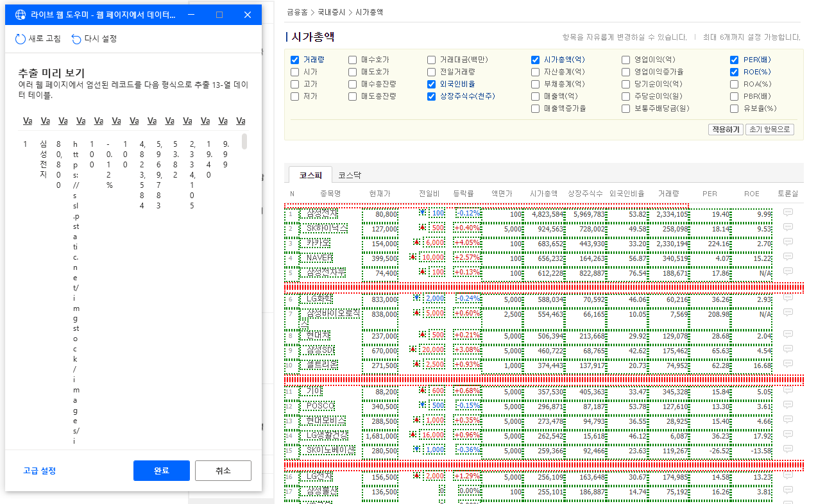Image resolution: width=825 pixels, height=504 pixels.
Task: Click the SK하이닉스 stock name link
Action: click(x=327, y=228)
